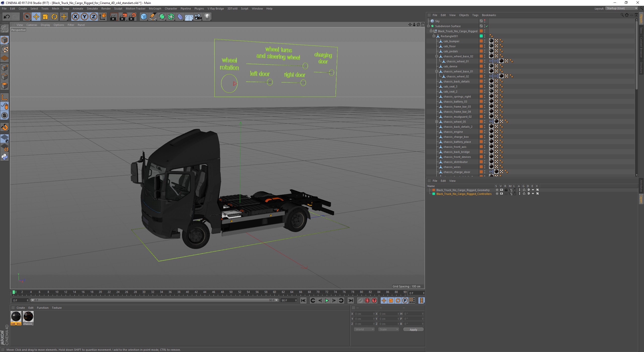
Task: Open viewport Cameras menu
Action: (x=32, y=25)
